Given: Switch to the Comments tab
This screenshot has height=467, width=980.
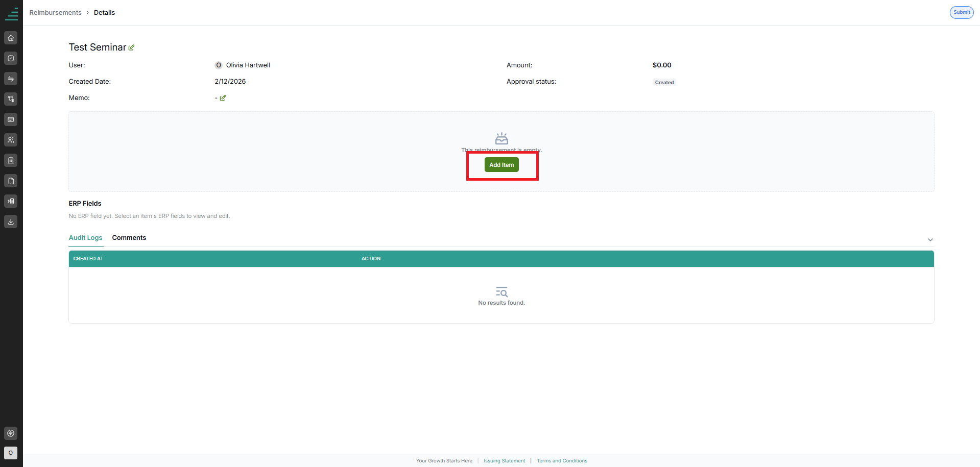Looking at the screenshot, I should [129, 238].
